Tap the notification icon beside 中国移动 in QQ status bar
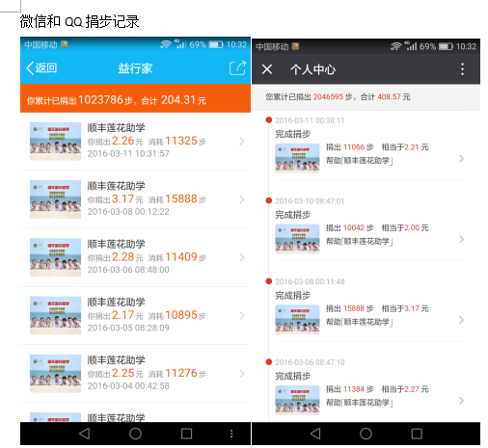Image resolution: width=488 pixels, height=448 pixels. pyautogui.click(x=65, y=44)
